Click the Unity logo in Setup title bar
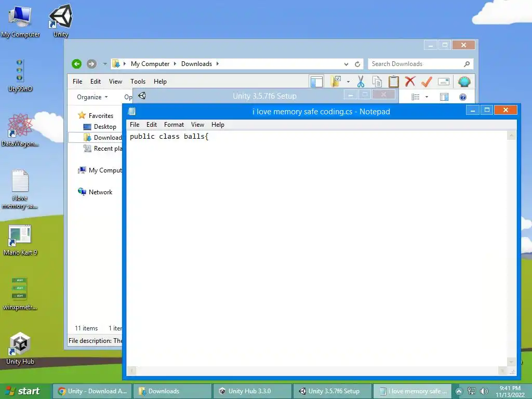This screenshot has width=532, height=399. click(142, 96)
